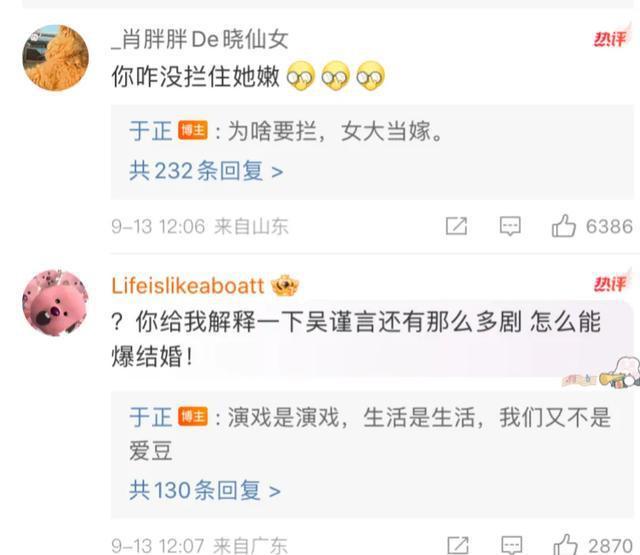
Task: Open reply icon on the 9-13 12:07 comment
Action: pyautogui.click(x=511, y=545)
